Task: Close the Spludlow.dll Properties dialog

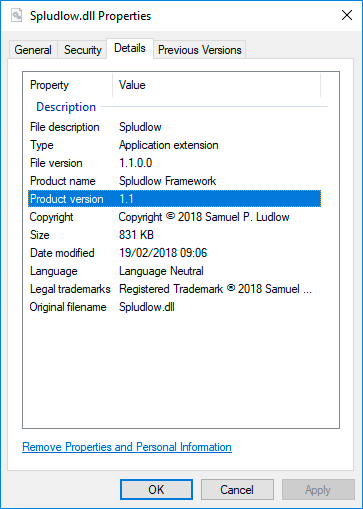Action: (347, 15)
